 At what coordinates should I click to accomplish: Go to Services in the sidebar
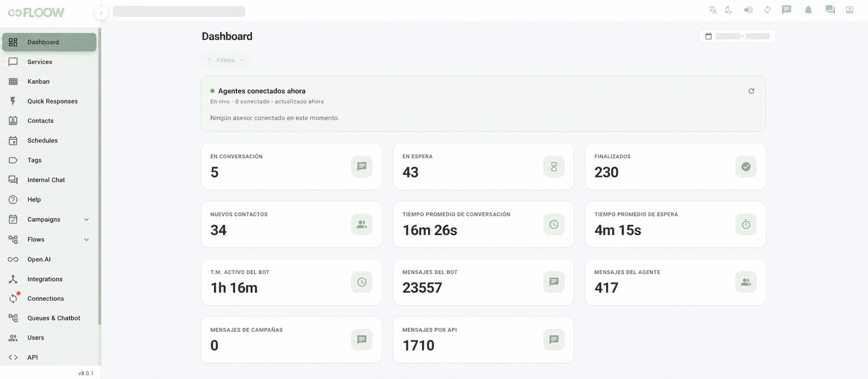49,62
